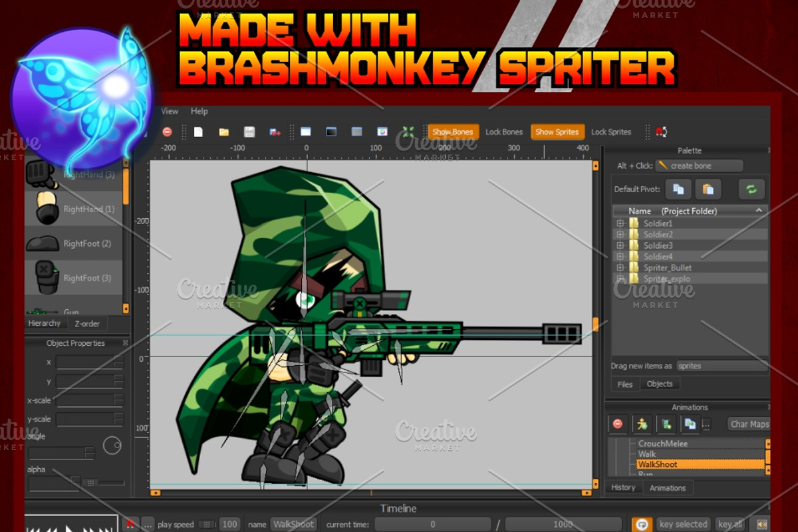Select RightFoot (2) in object list
This screenshot has height=532, width=798.
click(74, 243)
